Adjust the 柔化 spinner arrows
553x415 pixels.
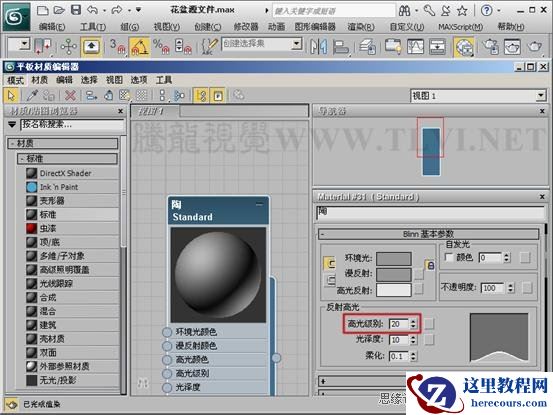pyautogui.click(x=413, y=356)
